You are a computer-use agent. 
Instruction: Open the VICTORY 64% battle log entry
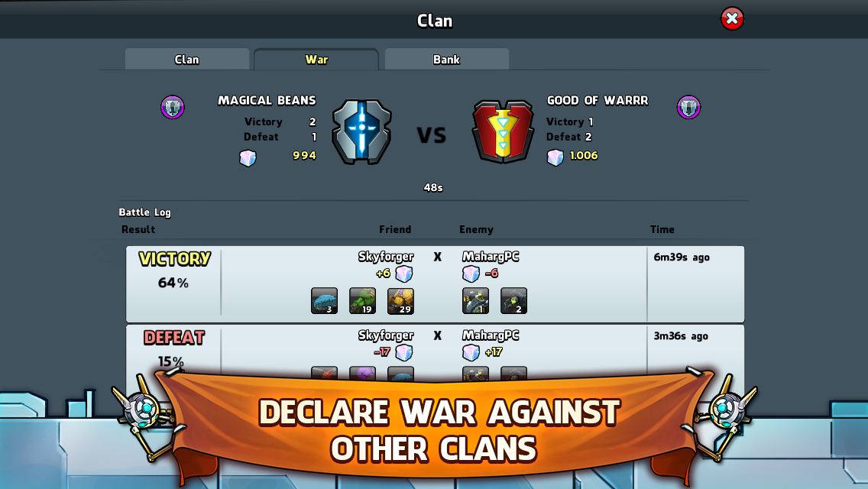(x=435, y=284)
